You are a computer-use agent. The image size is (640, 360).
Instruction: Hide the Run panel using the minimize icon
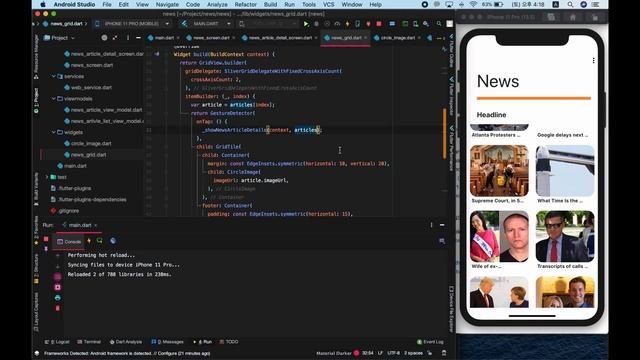[442, 225]
